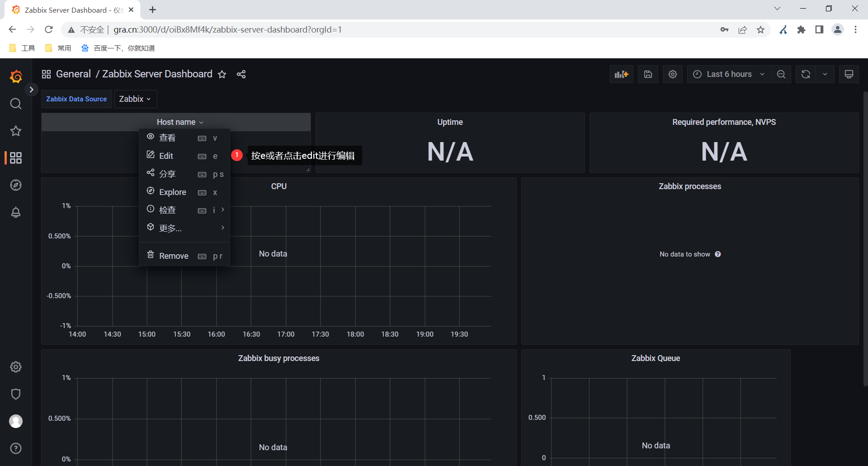Close the Zabbix Server Dashboard browser tab
The height and width of the screenshot is (466, 868).
coord(131,10)
